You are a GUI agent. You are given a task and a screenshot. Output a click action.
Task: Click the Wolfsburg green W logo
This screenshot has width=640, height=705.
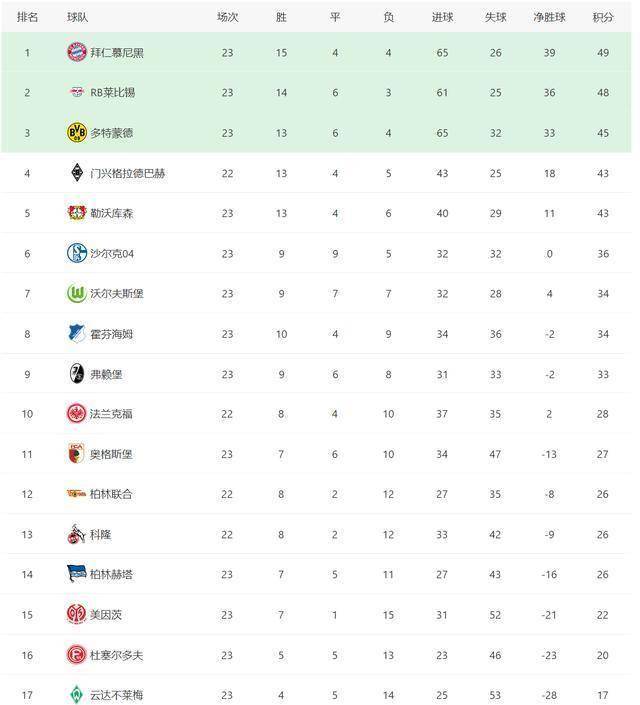77,293
